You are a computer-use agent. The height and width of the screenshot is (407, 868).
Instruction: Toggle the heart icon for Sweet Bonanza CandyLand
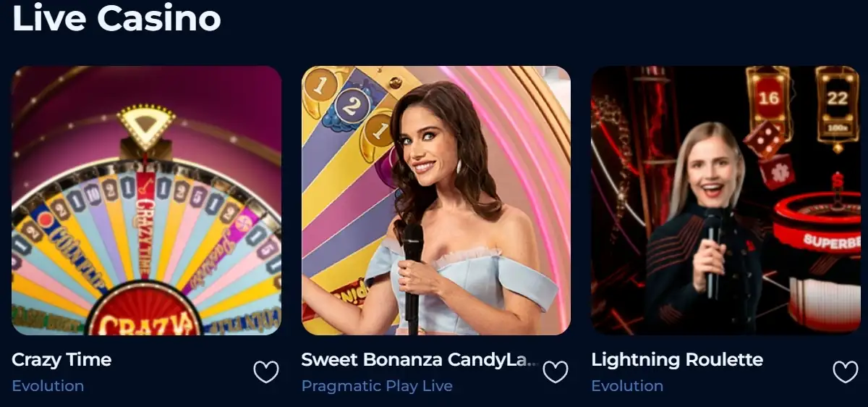tap(556, 372)
